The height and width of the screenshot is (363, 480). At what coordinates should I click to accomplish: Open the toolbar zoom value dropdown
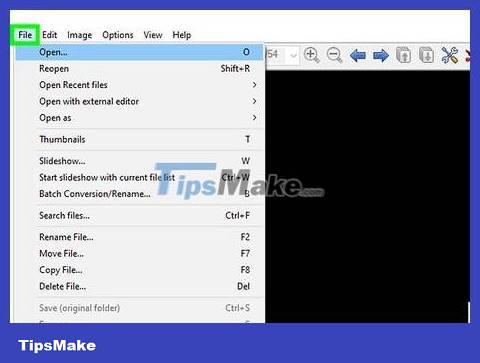293,55
